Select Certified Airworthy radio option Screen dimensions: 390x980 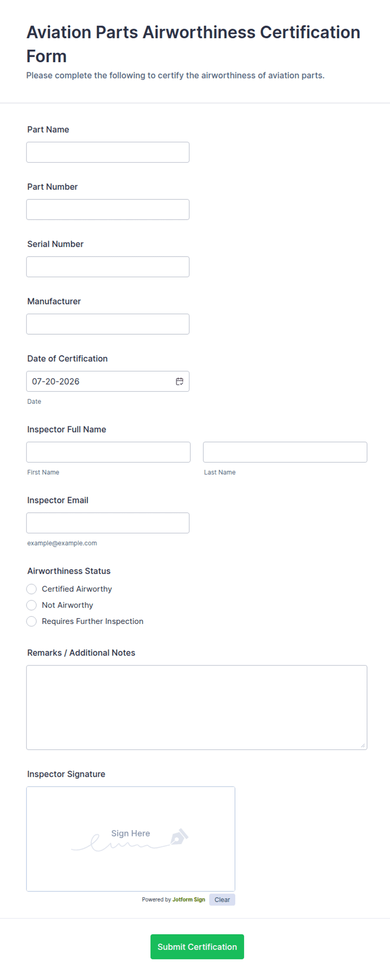tap(31, 589)
